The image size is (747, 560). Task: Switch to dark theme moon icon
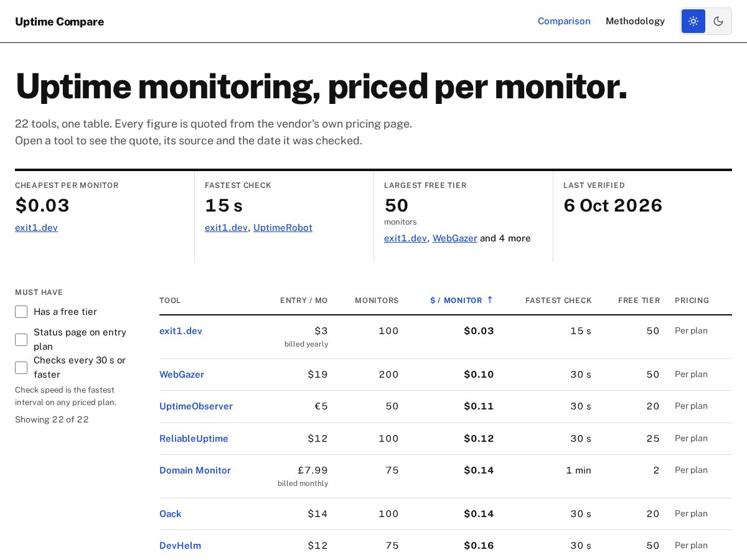click(718, 21)
